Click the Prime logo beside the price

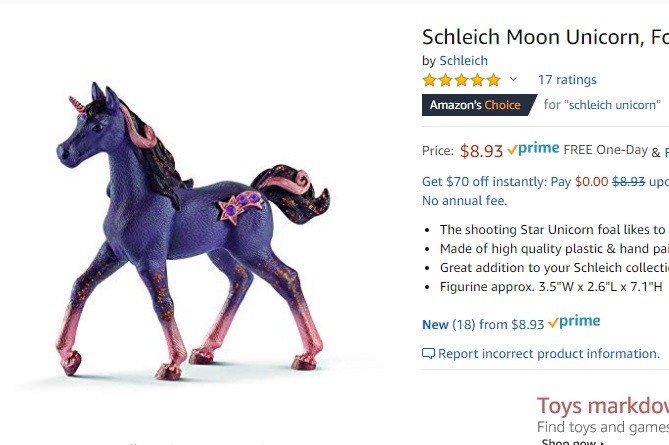coord(533,150)
